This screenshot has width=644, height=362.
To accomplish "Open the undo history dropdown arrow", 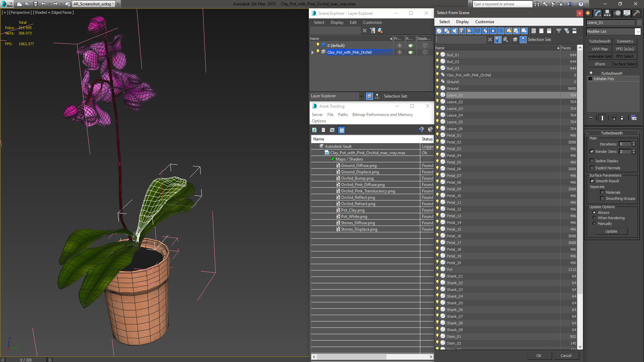I will tap(49, 4).
